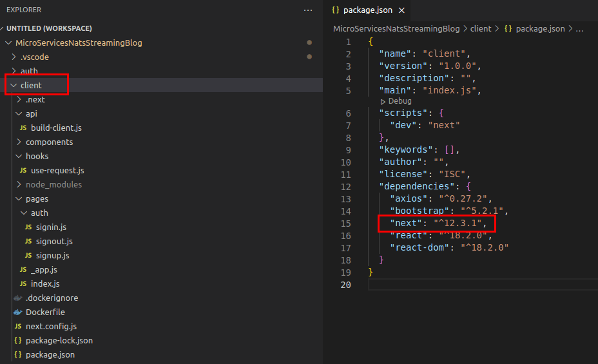Click the client breadcrumb segment

click(x=481, y=29)
